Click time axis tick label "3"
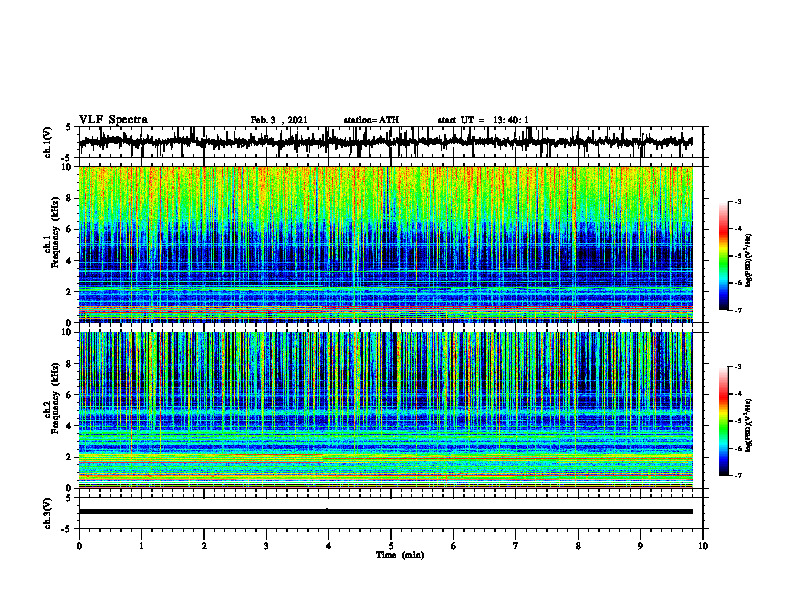This screenshot has width=792, height=612. click(x=266, y=546)
